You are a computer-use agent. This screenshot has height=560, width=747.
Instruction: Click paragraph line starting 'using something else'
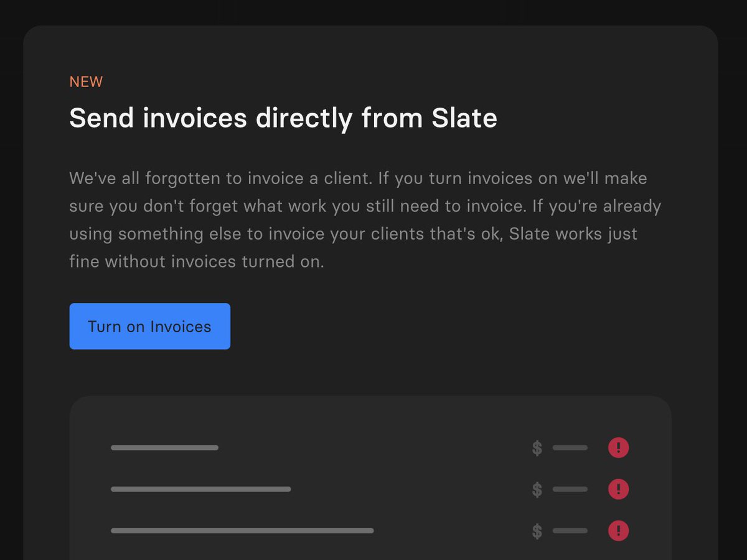point(353,235)
